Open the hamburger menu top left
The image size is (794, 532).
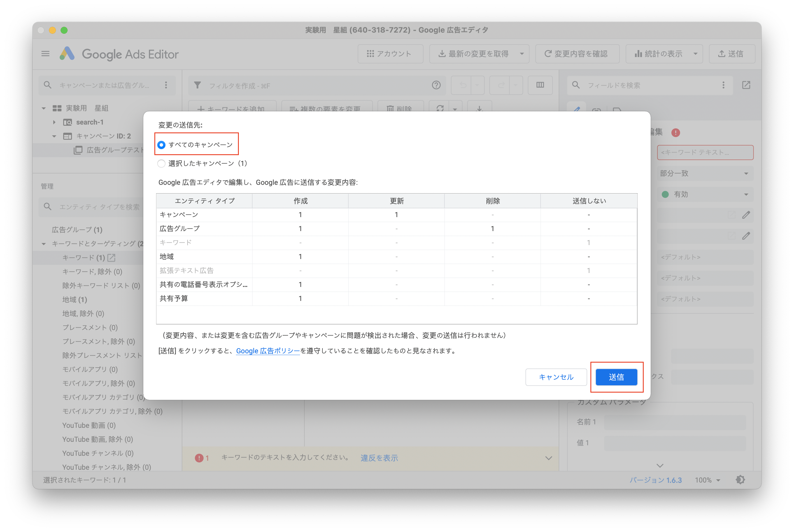(45, 54)
